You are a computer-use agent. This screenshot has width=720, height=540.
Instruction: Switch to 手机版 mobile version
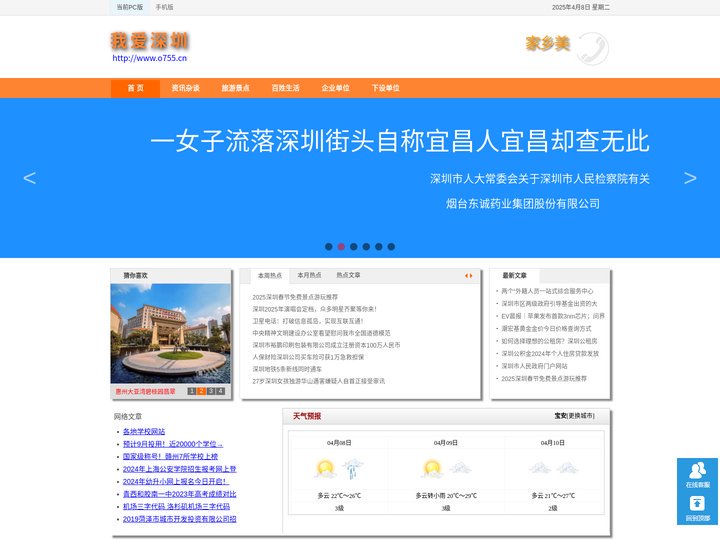click(x=164, y=7)
